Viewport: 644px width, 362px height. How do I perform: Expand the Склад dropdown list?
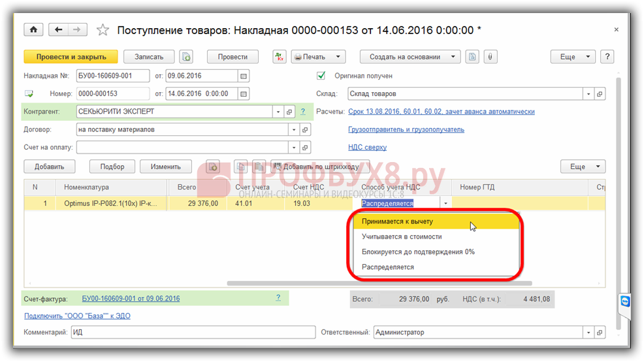coord(588,94)
